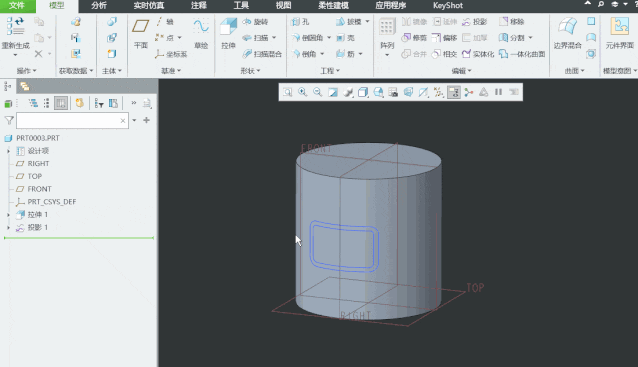Select the 相交 intersect tool
638x367 pixels.
click(x=444, y=54)
